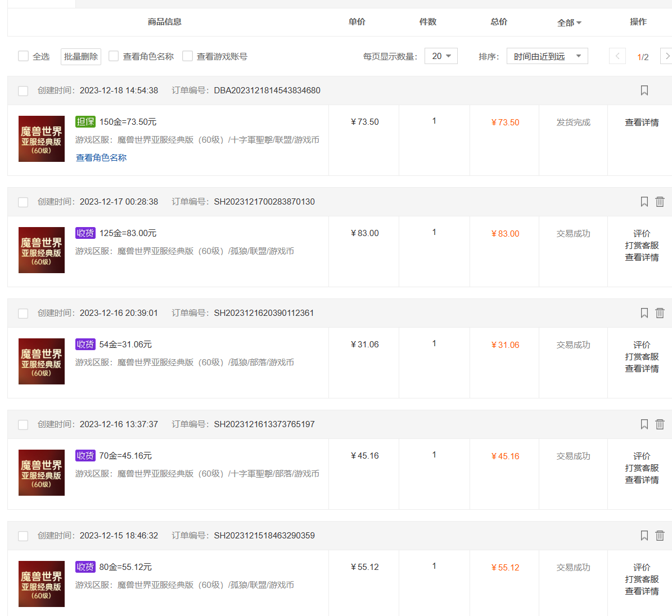Image resolution: width=672 pixels, height=616 pixels.
Task: Tick the checkbox on the first order row
Action: 23,90
